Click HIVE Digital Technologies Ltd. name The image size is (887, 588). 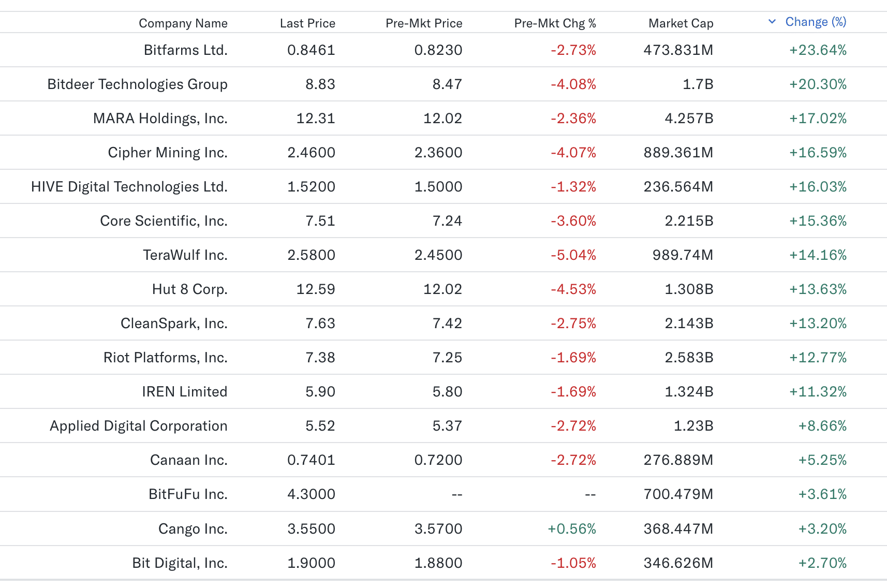(129, 187)
